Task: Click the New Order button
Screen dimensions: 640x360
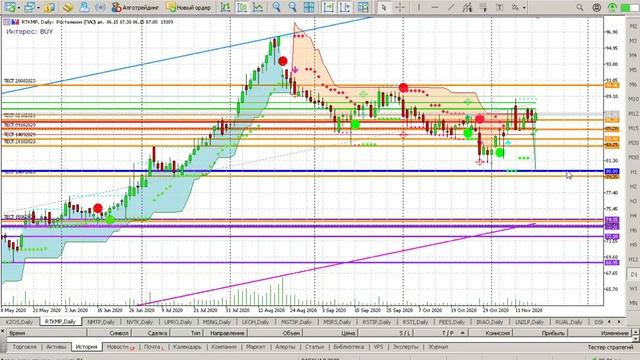Action: (189, 7)
